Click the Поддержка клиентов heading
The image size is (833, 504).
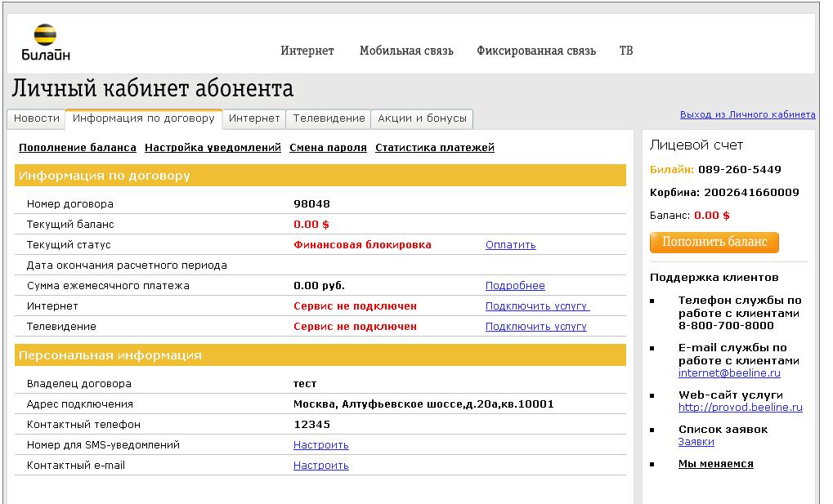[714, 278]
